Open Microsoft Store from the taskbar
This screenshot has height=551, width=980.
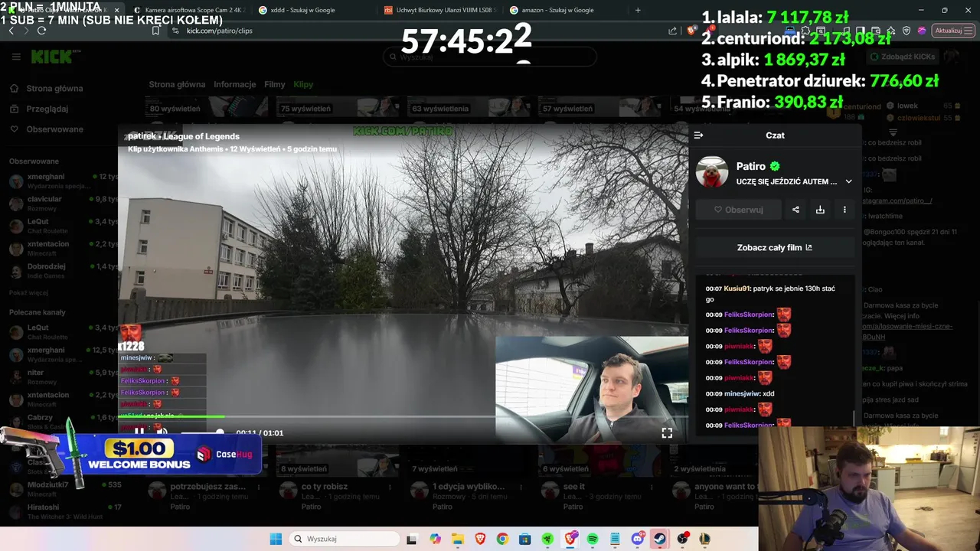(524, 539)
